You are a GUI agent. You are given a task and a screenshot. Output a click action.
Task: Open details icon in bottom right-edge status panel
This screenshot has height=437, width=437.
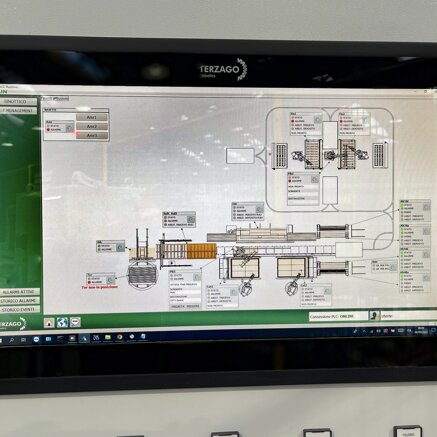[x=426, y=278]
